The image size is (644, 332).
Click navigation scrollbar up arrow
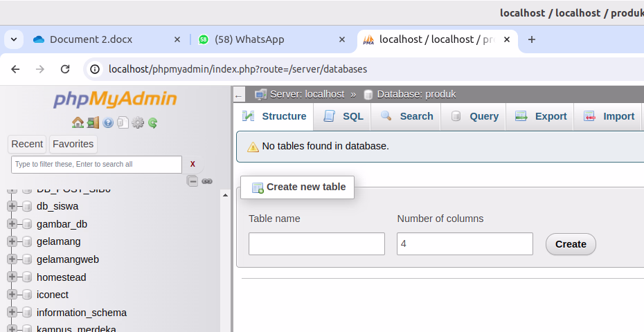click(x=225, y=195)
